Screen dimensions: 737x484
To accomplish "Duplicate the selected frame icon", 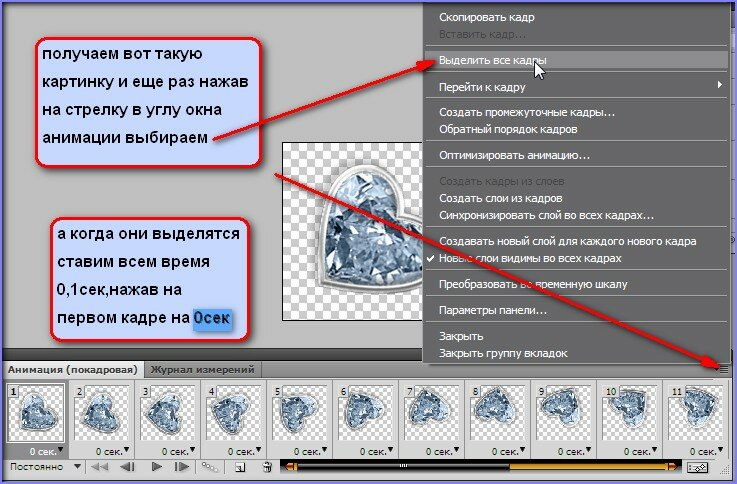I will [240, 467].
